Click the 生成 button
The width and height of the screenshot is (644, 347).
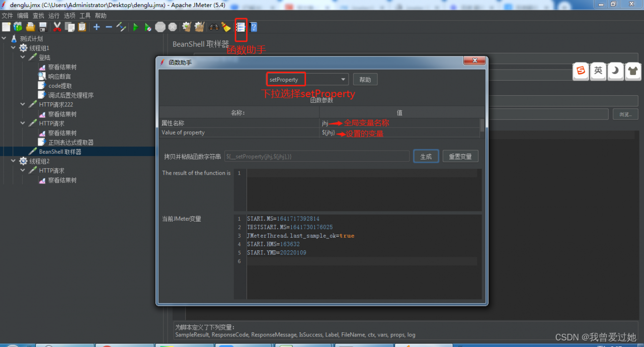click(426, 156)
